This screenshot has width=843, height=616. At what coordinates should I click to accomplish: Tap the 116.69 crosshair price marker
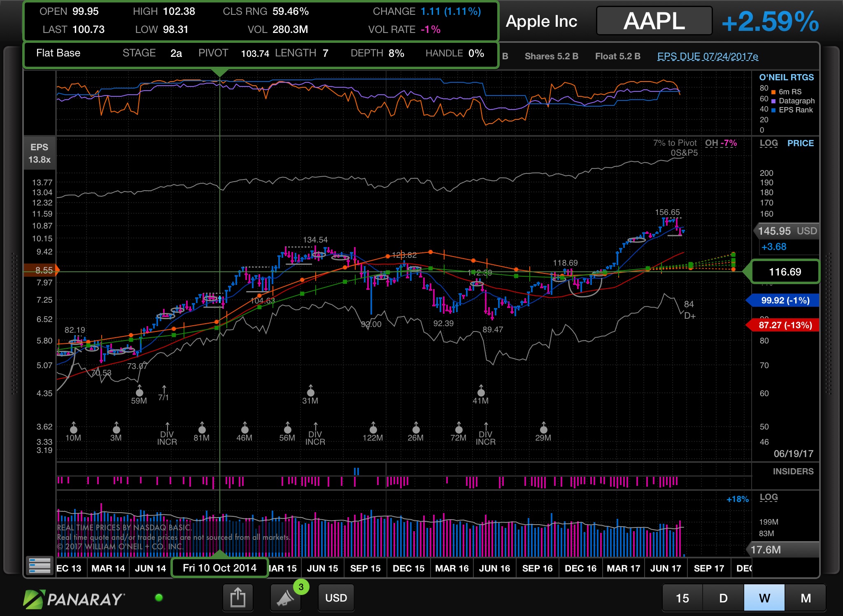[x=785, y=272]
